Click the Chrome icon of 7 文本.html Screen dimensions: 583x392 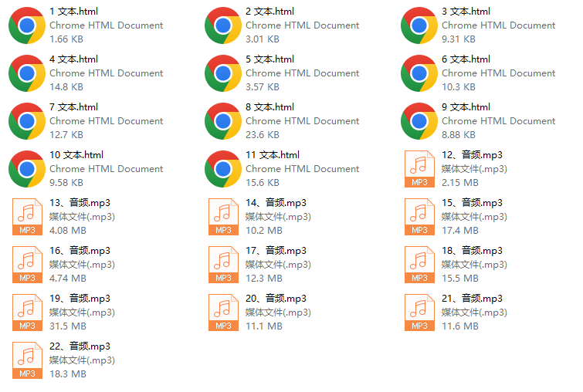click(x=27, y=121)
